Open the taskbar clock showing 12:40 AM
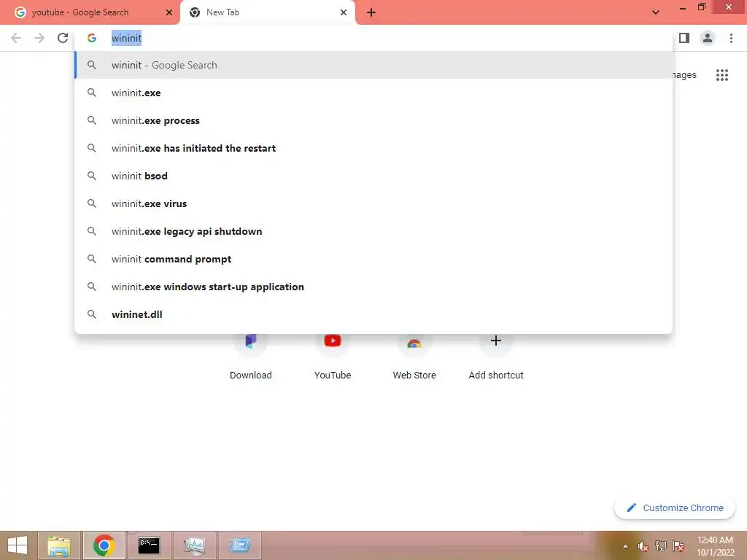 [x=715, y=546]
